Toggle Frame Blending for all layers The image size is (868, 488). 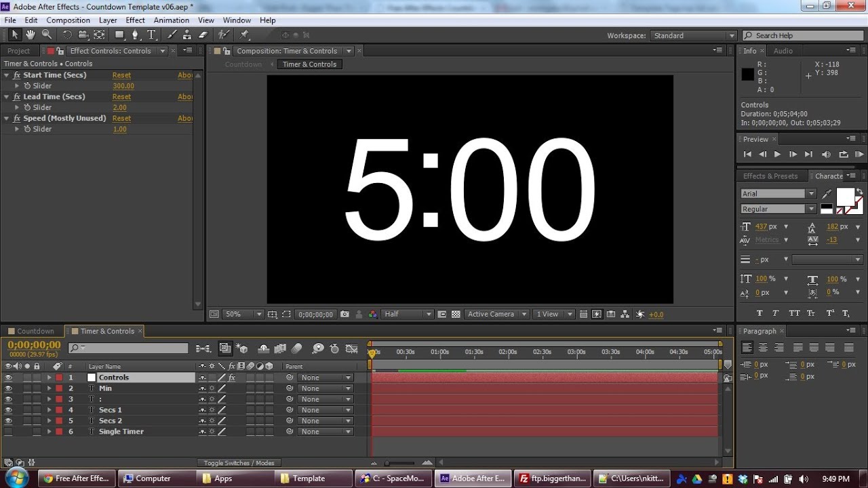point(280,348)
